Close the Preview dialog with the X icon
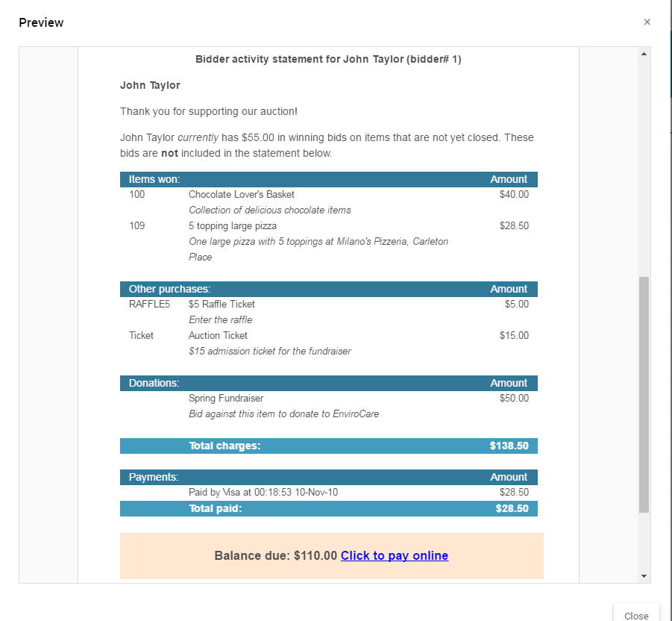This screenshot has width=672, height=621. [647, 22]
